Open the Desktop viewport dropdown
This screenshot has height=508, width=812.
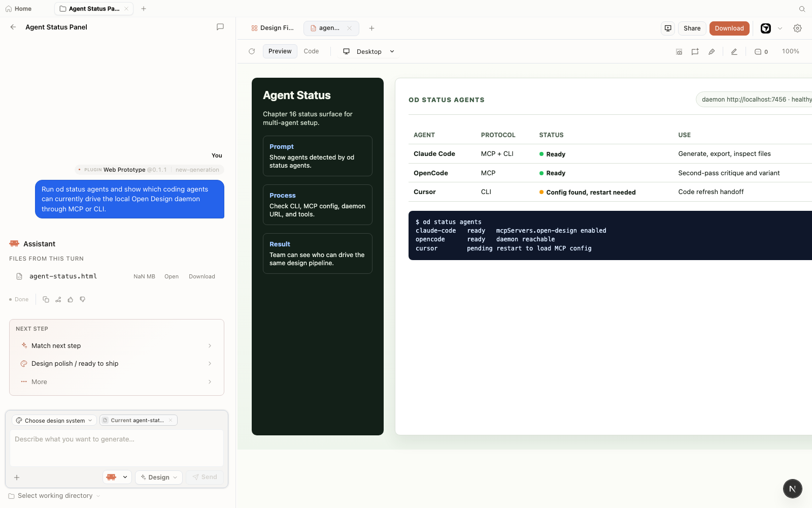(x=369, y=51)
